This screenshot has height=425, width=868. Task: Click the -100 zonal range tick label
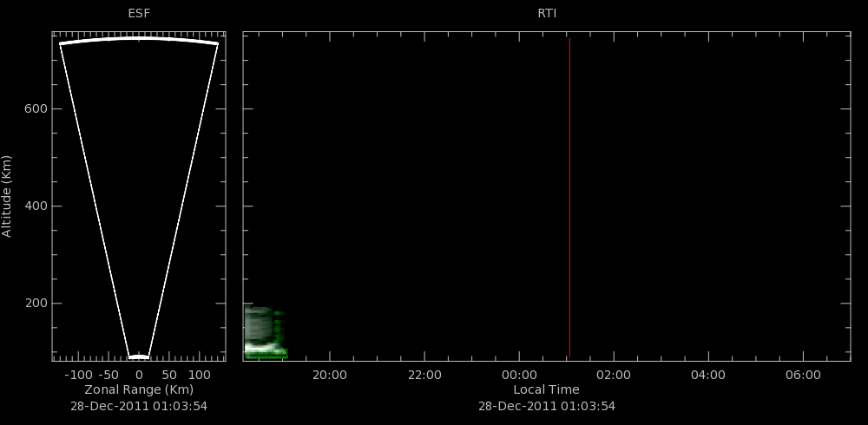(79, 376)
